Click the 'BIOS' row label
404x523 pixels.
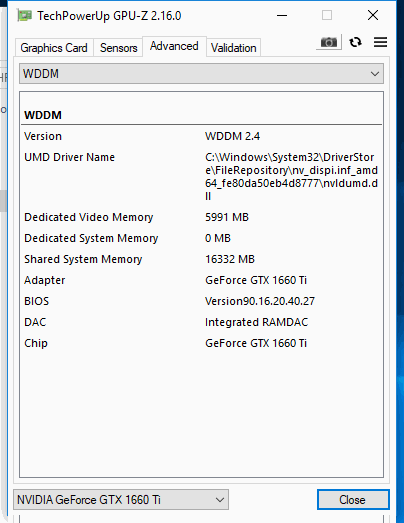click(x=37, y=301)
